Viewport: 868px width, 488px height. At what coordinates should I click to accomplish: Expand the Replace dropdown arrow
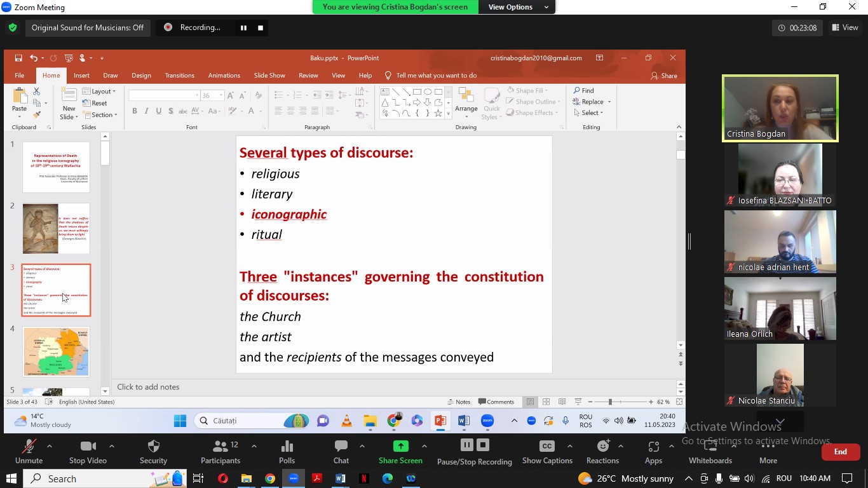[x=609, y=102]
